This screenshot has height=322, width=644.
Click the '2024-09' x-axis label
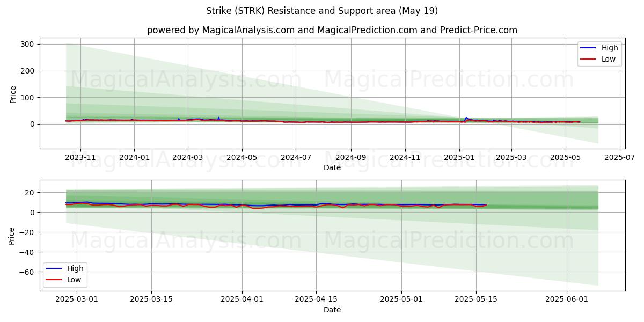(x=351, y=158)
